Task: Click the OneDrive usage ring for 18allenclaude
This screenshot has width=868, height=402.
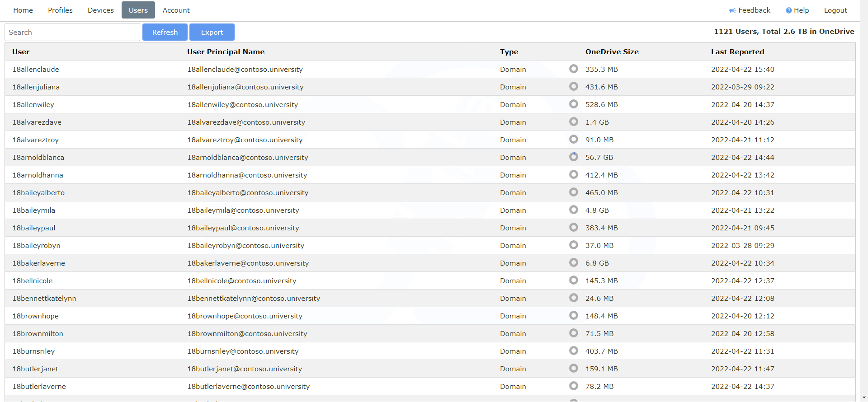Action: pos(573,69)
